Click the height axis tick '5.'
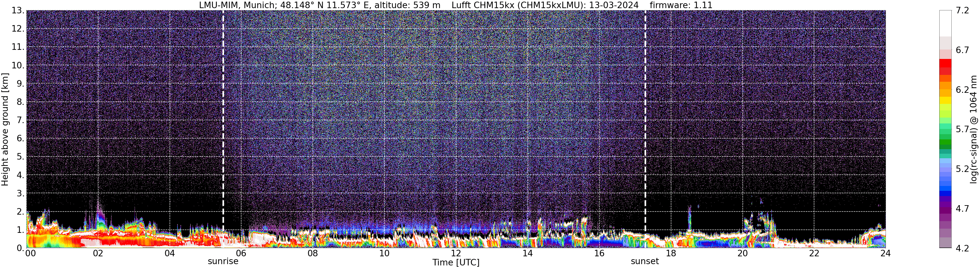 [x=21, y=157]
